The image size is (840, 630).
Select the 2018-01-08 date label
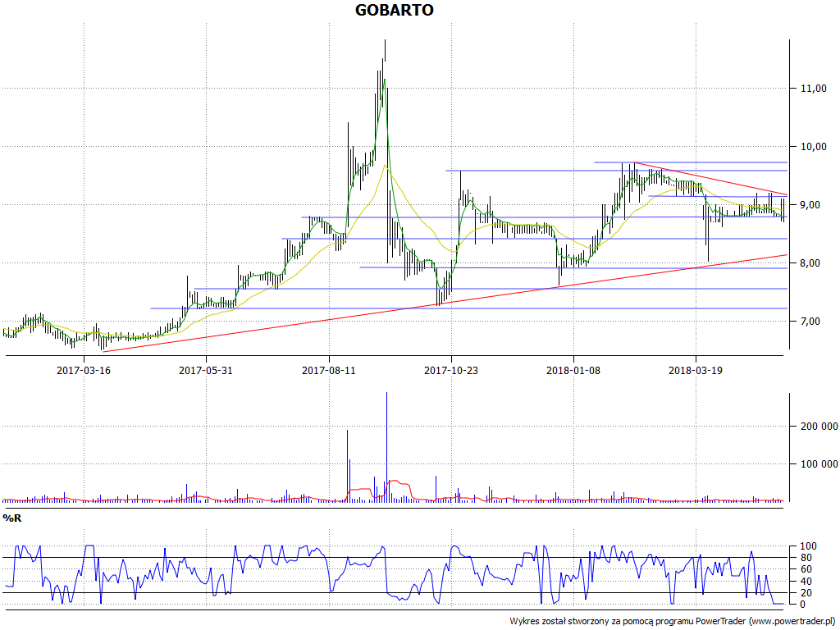point(573,370)
